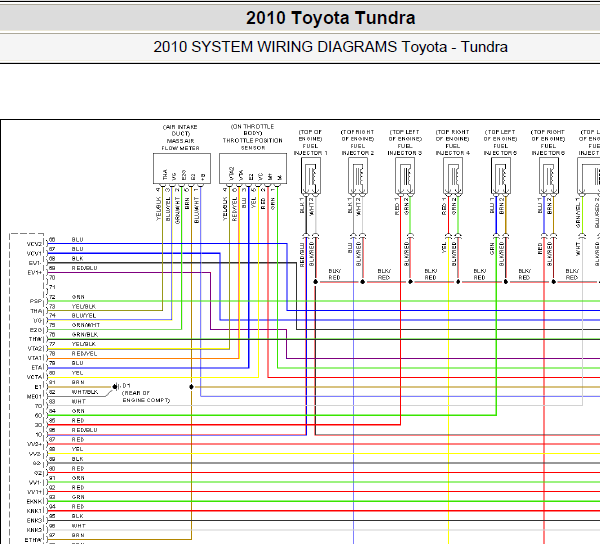The height and width of the screenshot is (544, 600).
Task: Click the "2010 SYSTEM WIRING DIAGRAMS Toyota - Tundra" subtitle
Action: coord(330,47)
